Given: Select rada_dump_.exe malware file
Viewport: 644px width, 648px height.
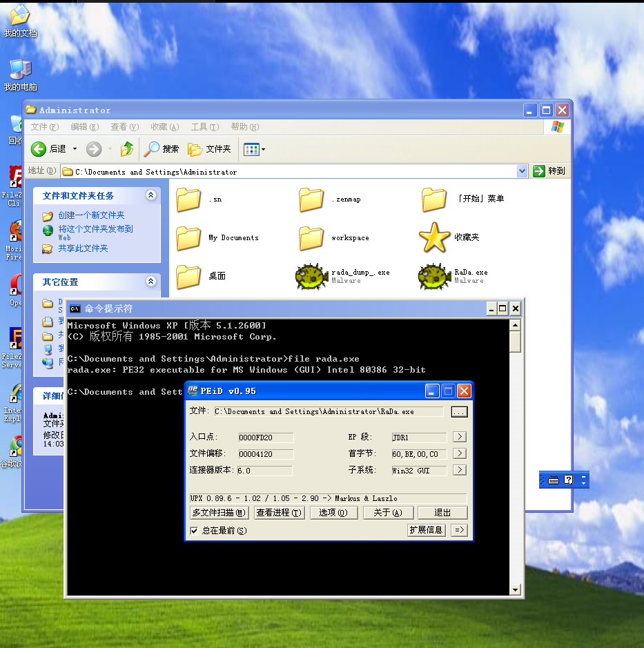Looking at the screenshot, I should click(x=342, y=276).
